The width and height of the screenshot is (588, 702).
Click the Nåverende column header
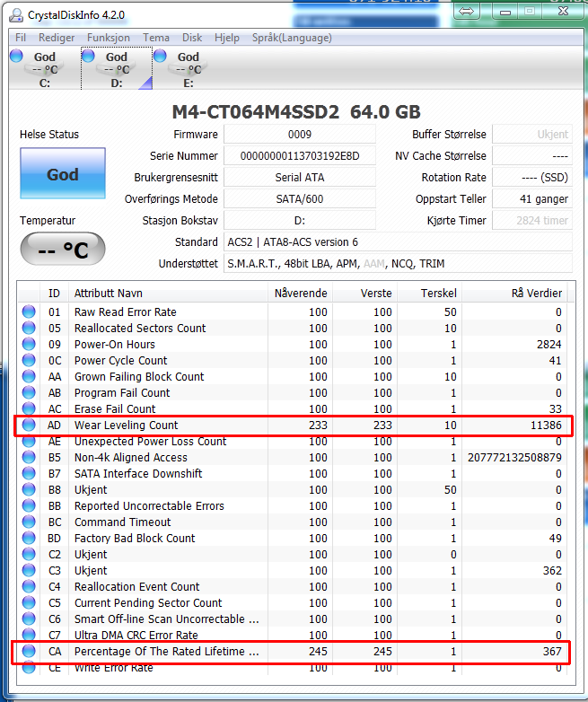tap(301, 294)
